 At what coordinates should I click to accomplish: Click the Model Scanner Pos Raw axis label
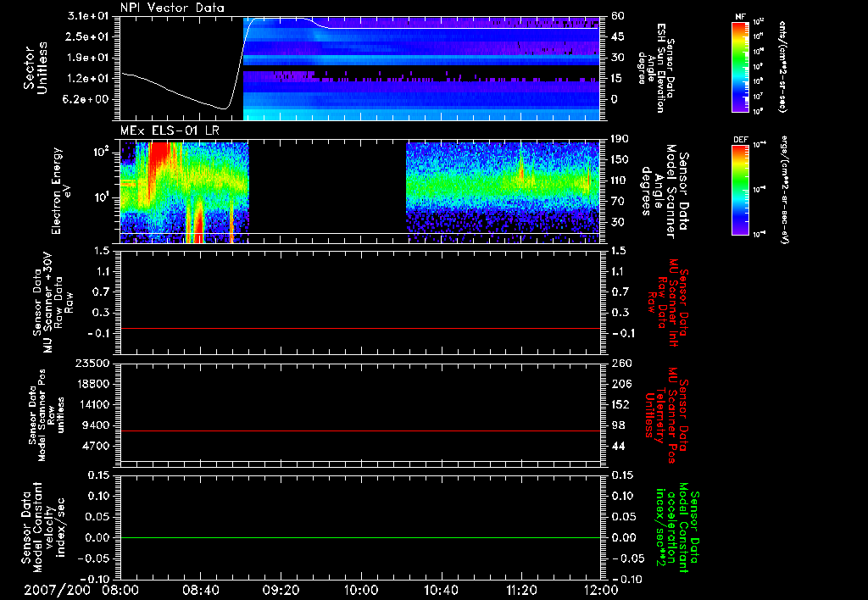point(47,415)
